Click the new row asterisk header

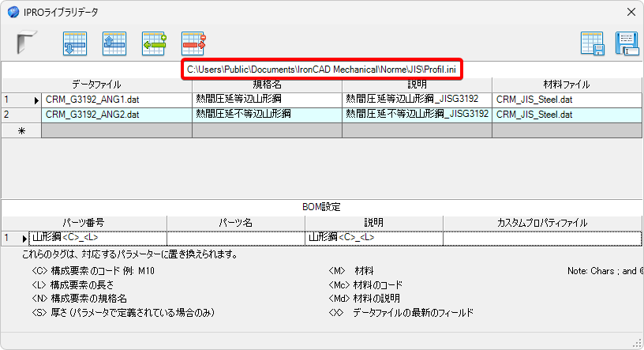[21, 130]
